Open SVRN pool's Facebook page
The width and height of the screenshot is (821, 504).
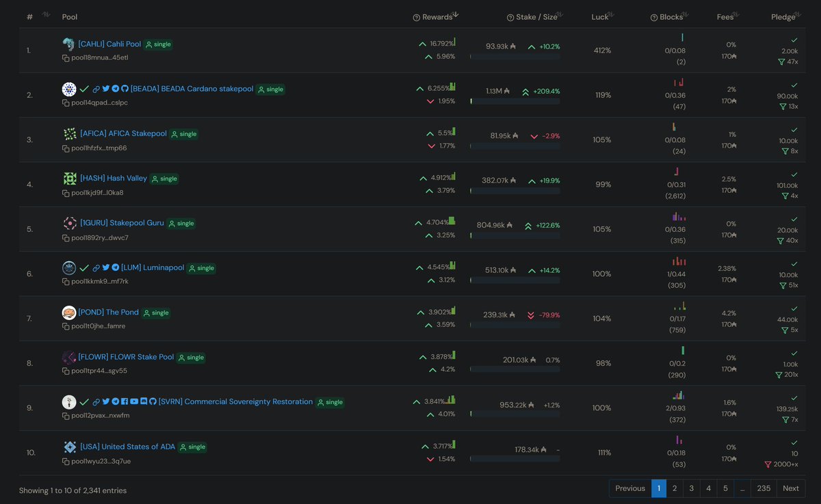[x=125, y=401]
